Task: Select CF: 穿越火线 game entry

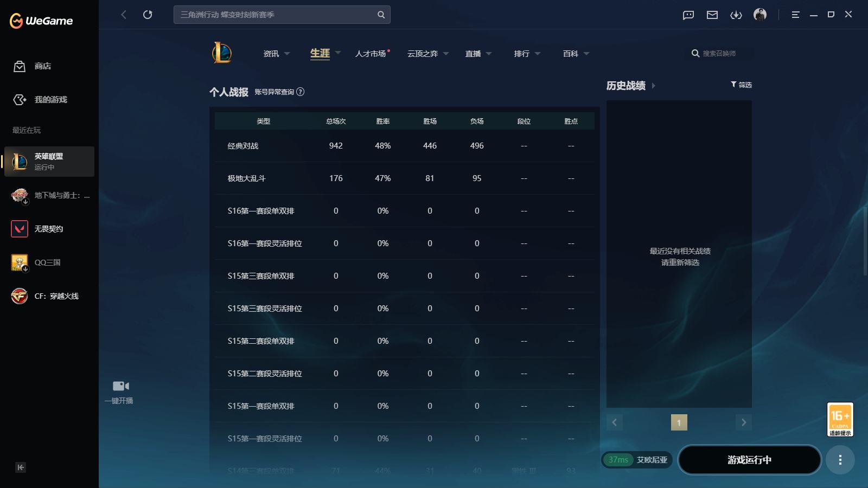Action: 49,296
